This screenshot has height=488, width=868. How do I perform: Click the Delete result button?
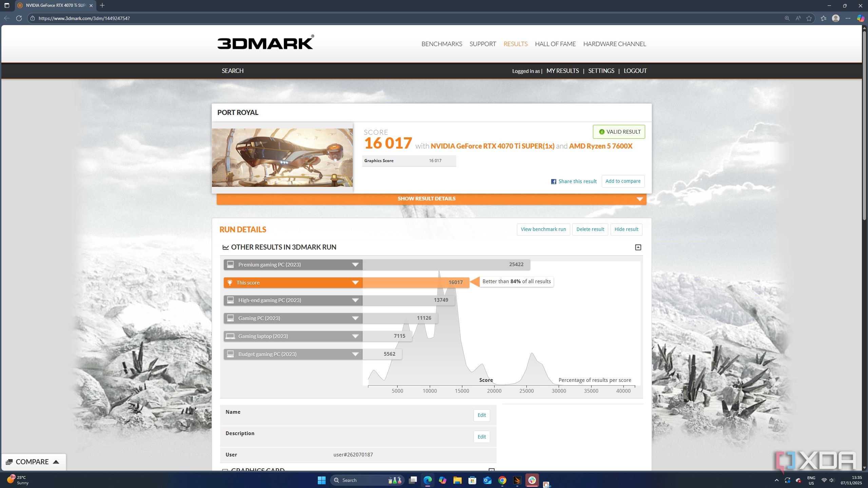click(590, 229)
